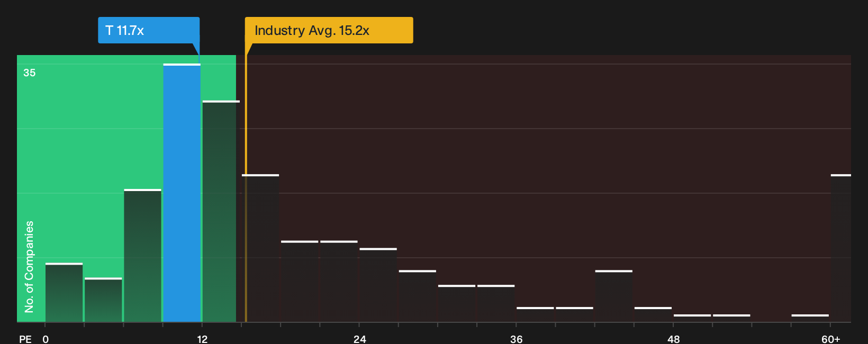Image resolution: width=868 pixels, height=344 pixels.
Task: Click the 60+ bar at far right
Action: (x=841, y=248)
